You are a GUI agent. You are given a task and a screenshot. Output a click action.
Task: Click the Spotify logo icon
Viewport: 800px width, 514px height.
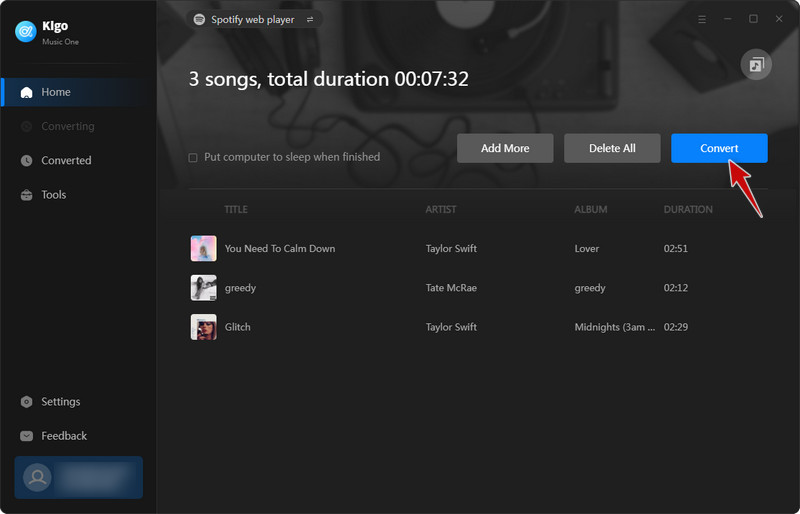click(x=199, y=19)
